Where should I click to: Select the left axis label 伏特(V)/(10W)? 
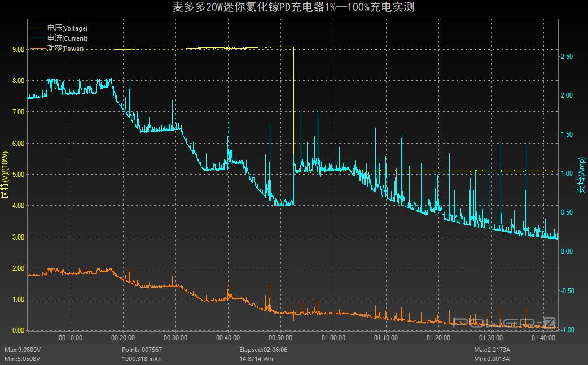(x=5, y=175)
